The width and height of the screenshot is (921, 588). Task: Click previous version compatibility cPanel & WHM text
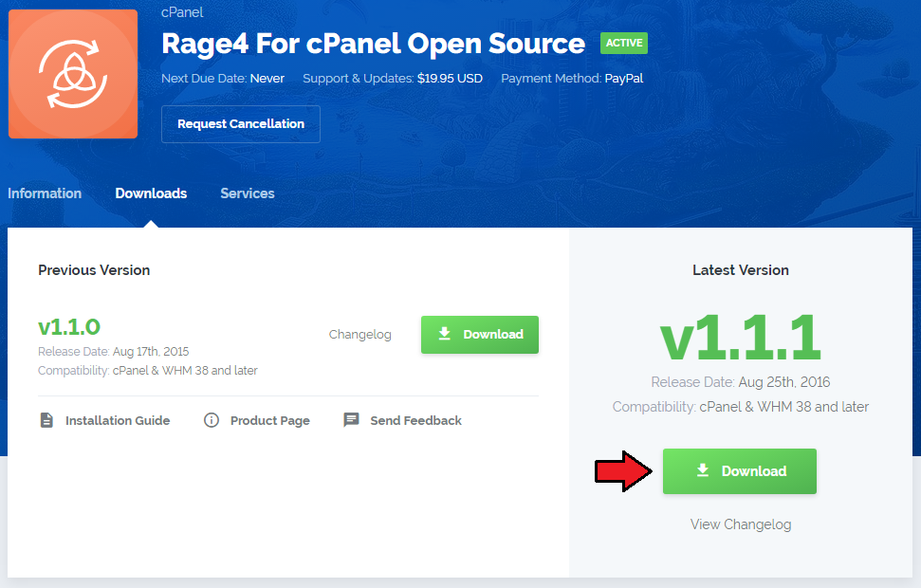pyautogui.click(x=185, y=370)
